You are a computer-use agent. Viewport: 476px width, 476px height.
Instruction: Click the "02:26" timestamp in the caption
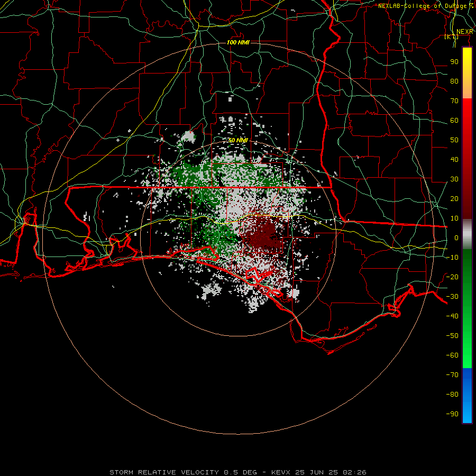coord(354,472)
